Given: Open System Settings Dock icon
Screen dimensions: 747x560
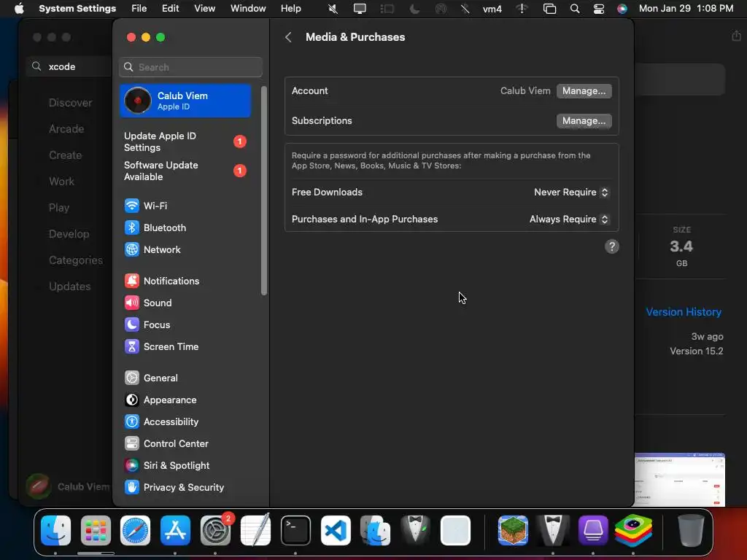Looking at the screenshot, I should coord(215,531).
